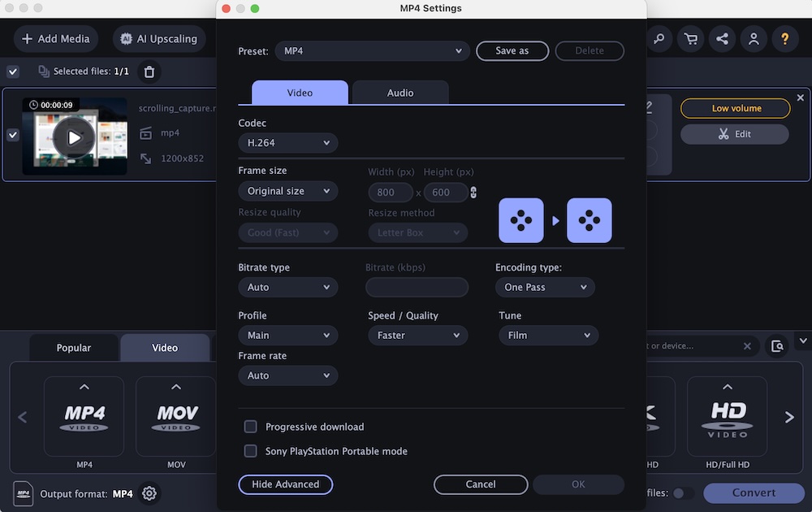Screen dimensions: 812x512
Task: Select the MOV video format preset
Action: pos(175,417)
